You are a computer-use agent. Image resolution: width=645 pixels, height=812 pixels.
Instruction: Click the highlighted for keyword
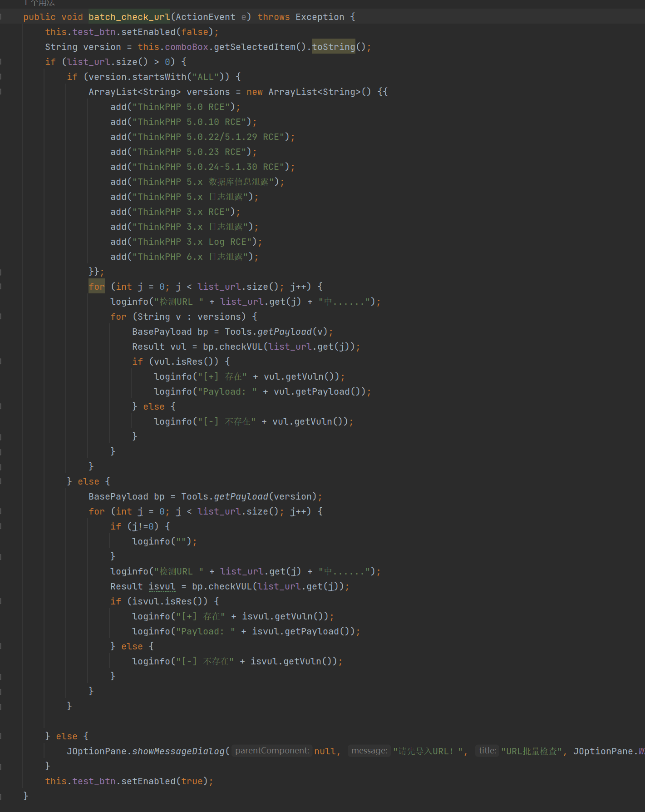97,287
